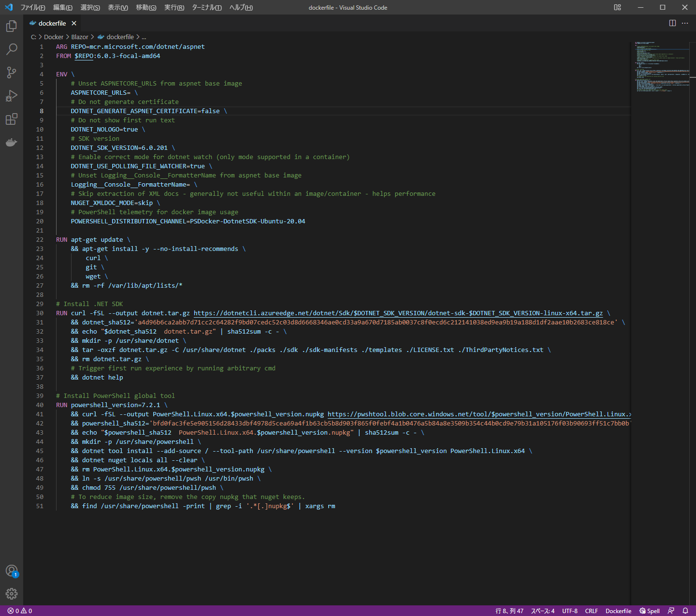Open the 選択(S) menu

90,7
